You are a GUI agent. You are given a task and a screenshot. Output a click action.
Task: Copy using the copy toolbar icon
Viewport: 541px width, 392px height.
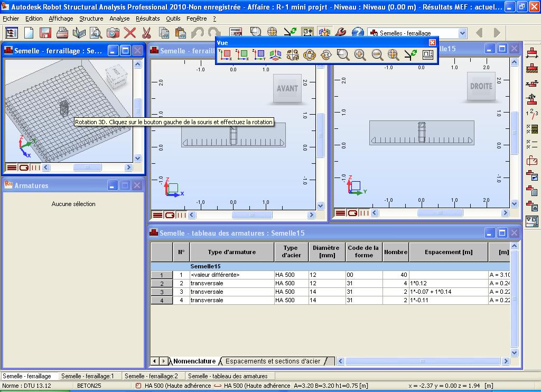click(164, 33)
